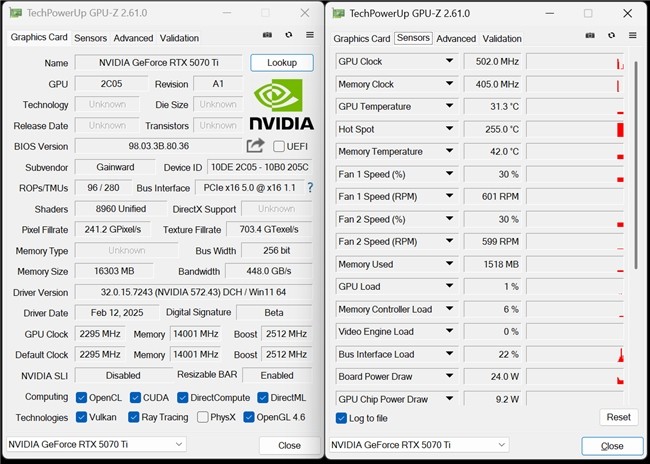Toggle the PhysX checkbox
The width and height of the screenshot is (650, 464).
[203, 417]
